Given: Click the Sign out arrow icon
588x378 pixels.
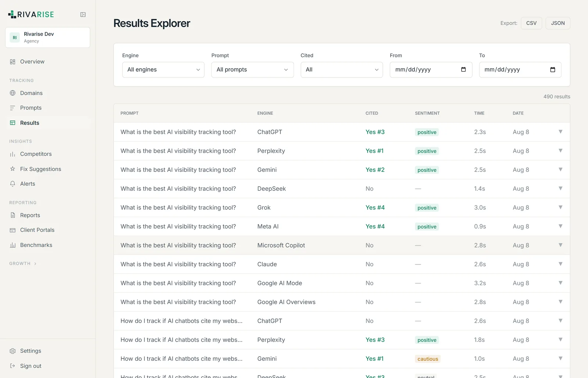Looking at the screenshot, I should point(12,366).
